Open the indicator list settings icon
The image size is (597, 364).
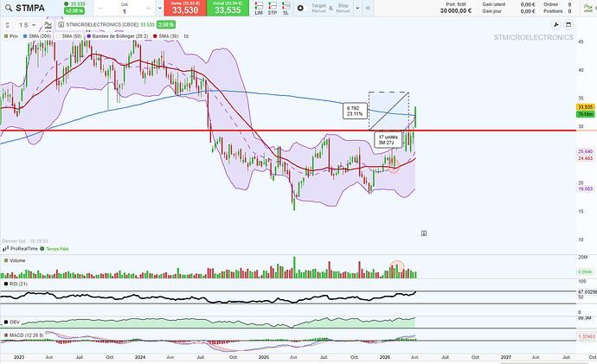click(186, 36)
